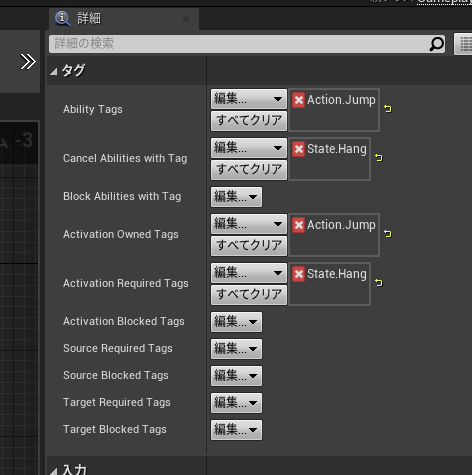Open Block Abilities with Tag edit dropdown
472x475 pixels.
tap(236, 197)
